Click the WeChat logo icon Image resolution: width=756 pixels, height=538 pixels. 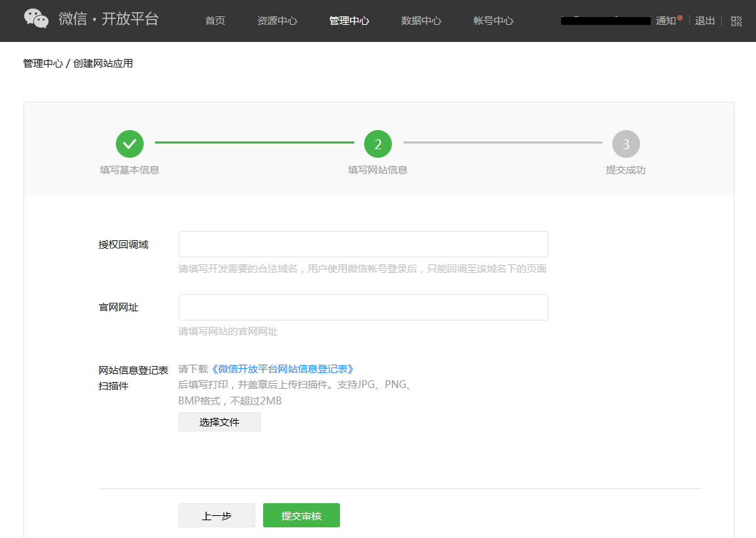[x=36, y=19]
